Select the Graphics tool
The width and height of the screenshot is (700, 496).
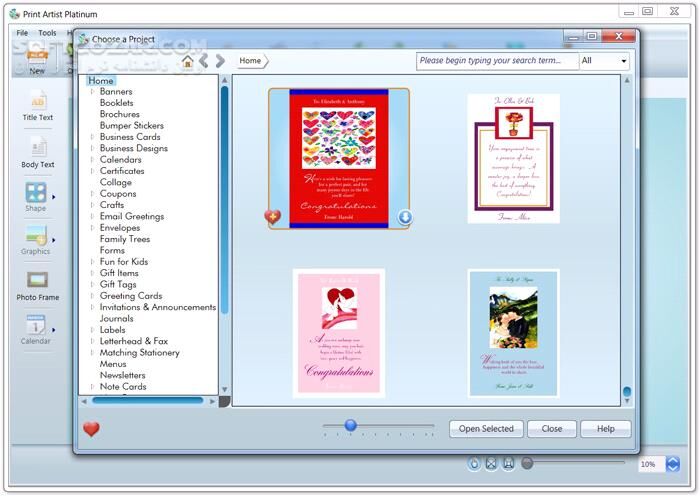click(36, 240)
